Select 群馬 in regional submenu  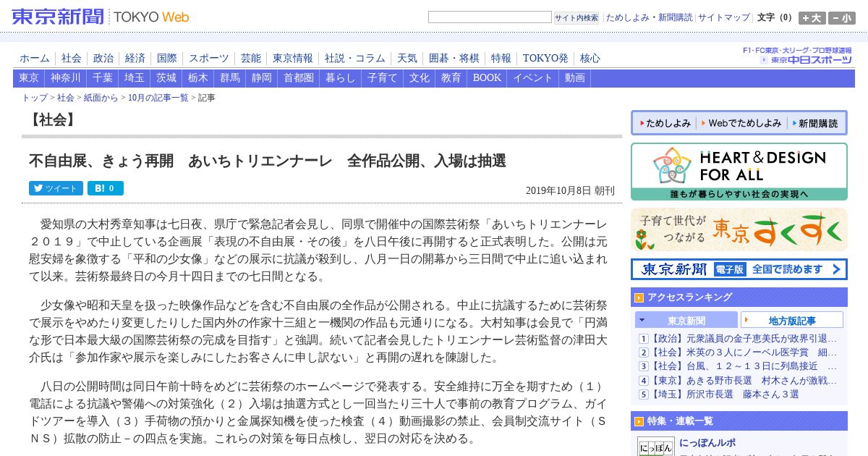(230, 78)
